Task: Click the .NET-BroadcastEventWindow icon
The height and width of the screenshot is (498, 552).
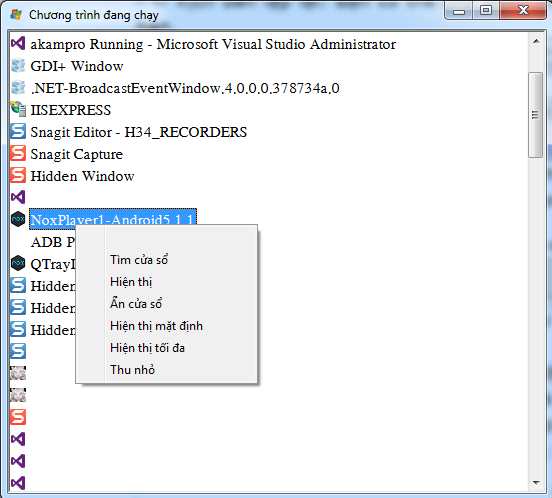Action: point(18,87)
